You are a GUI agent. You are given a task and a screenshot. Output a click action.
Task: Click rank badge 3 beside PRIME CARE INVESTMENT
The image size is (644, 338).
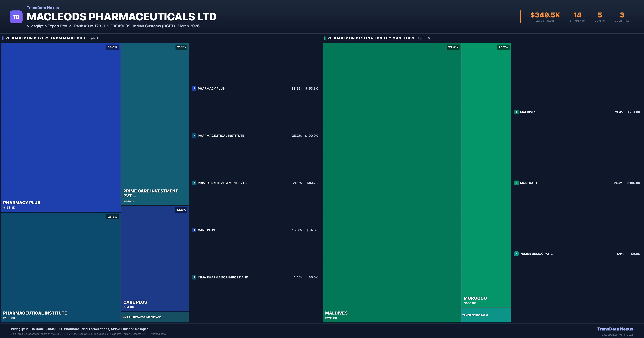click(194, 183)
